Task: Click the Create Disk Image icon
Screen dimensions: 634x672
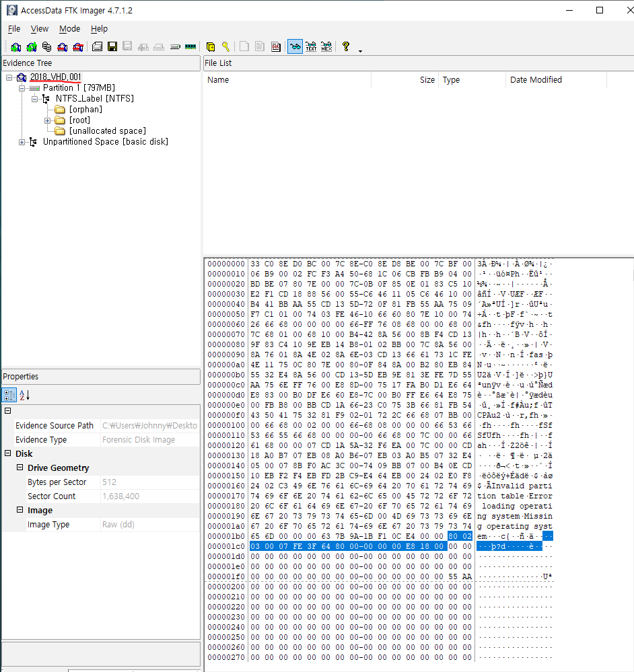Action: (x=98, y=46)
